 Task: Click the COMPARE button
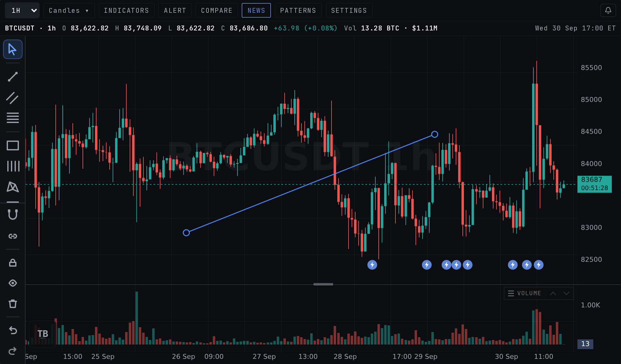point(217,10)
